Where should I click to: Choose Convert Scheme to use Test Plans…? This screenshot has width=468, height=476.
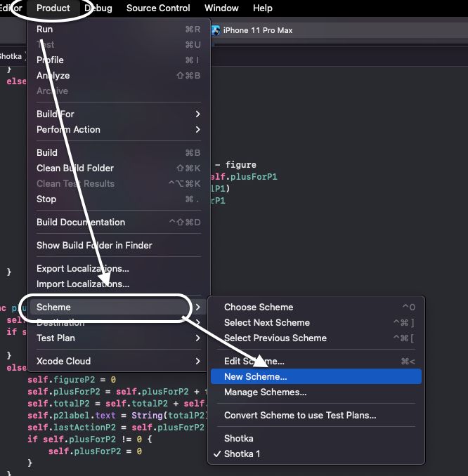(316, 416)
